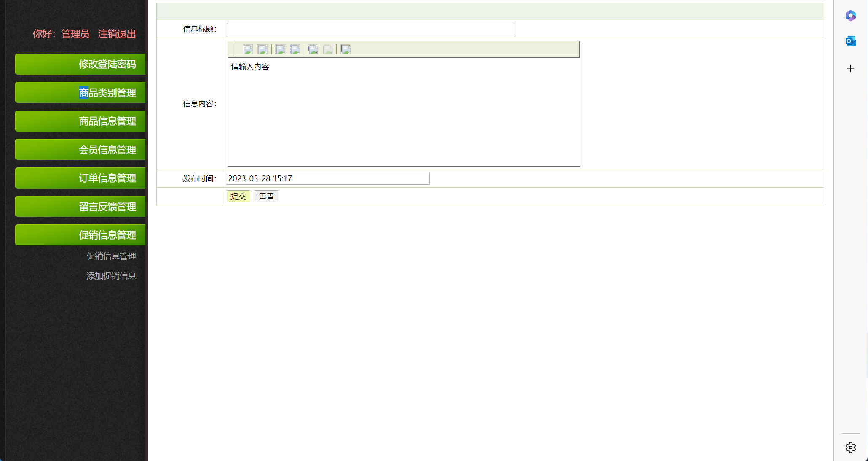Click third editor toolbar image icon
868x461 pixels.
(x=280, y=49)
